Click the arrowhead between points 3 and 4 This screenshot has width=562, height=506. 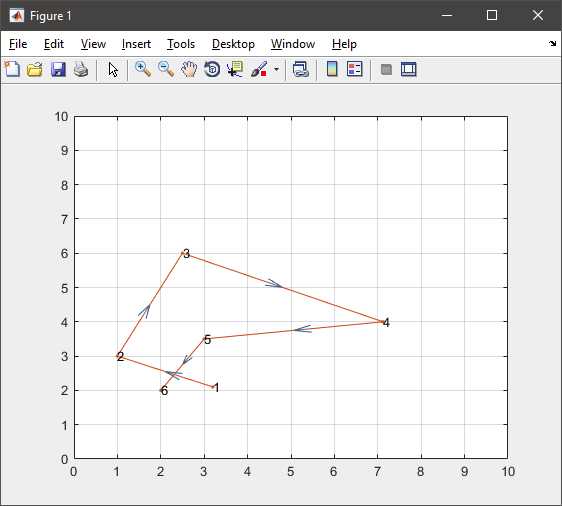click(x=274, y=283)
